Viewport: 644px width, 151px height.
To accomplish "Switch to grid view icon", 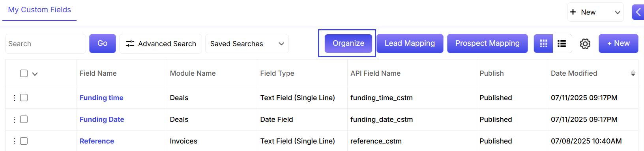I will point(543,43).
